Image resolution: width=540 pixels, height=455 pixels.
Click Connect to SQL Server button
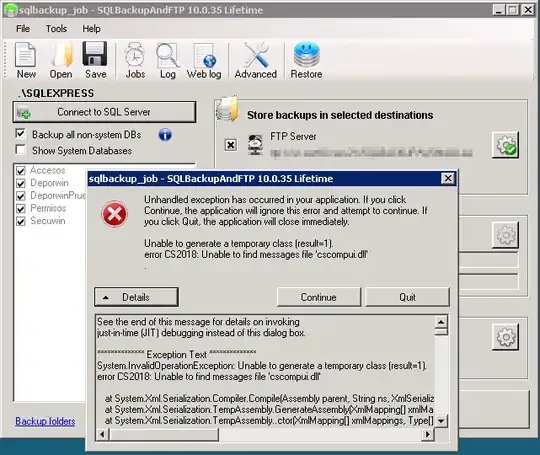point(104,112)
